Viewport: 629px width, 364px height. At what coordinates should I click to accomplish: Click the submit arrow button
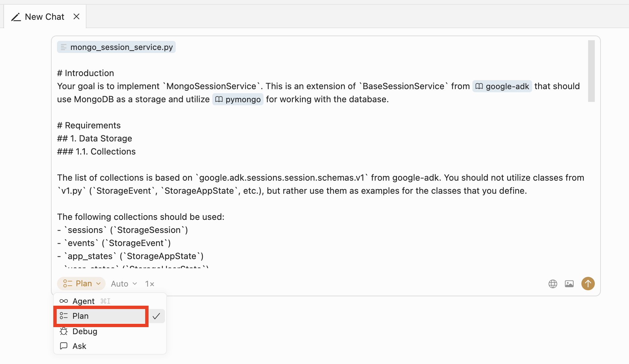(x=588, y=284)
